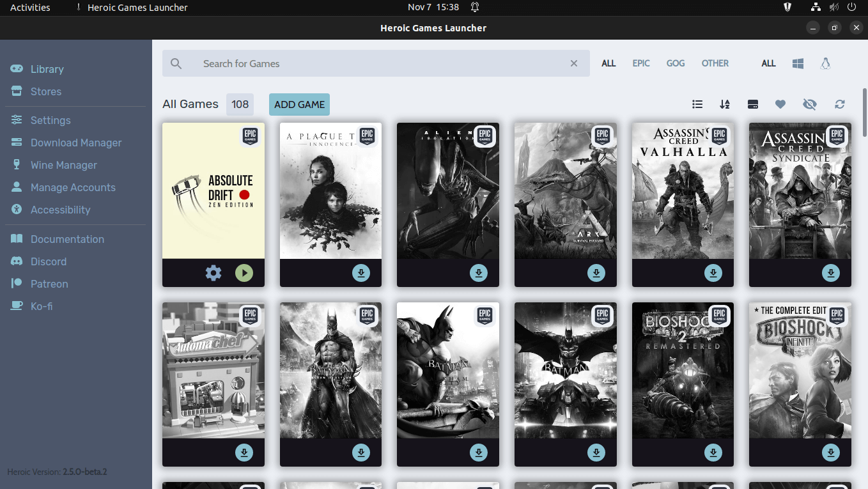
Task: Filter library to GOG games
Action: (x=675, y=63)
